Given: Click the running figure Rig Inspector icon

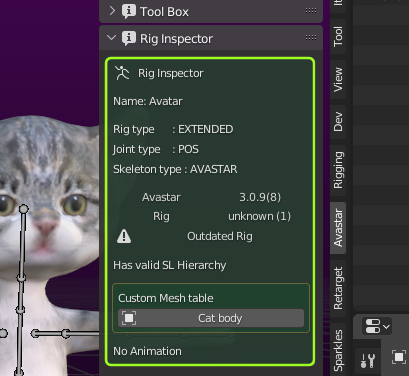Looking at the screenshot, I should tap(122, 73).
